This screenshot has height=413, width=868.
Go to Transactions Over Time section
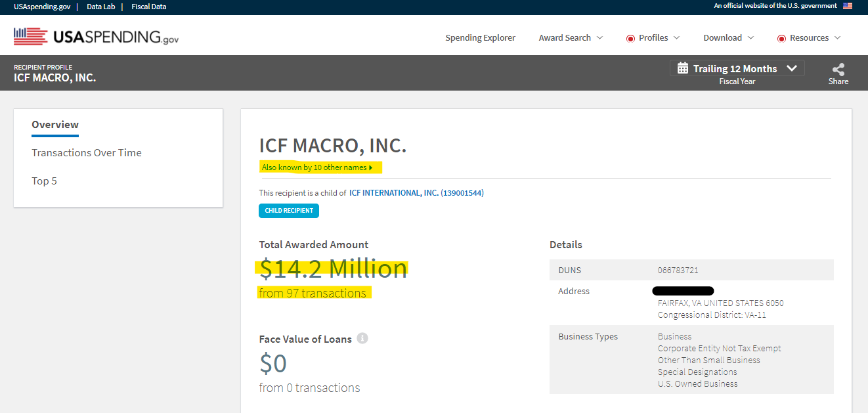click(x=87, y=153)
